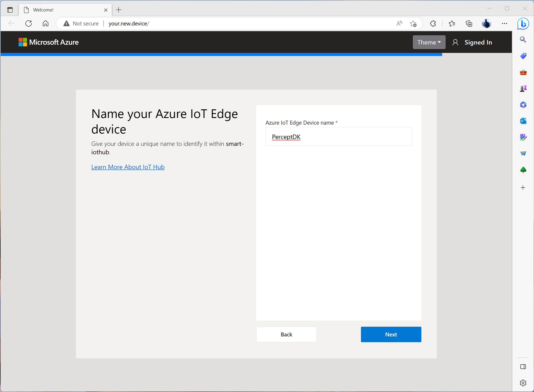Image resolution: width=534 pixels, height=392 pixels.
Task: Click the Refresh page button
Action: pyautogui.click(x=29, y=23)
